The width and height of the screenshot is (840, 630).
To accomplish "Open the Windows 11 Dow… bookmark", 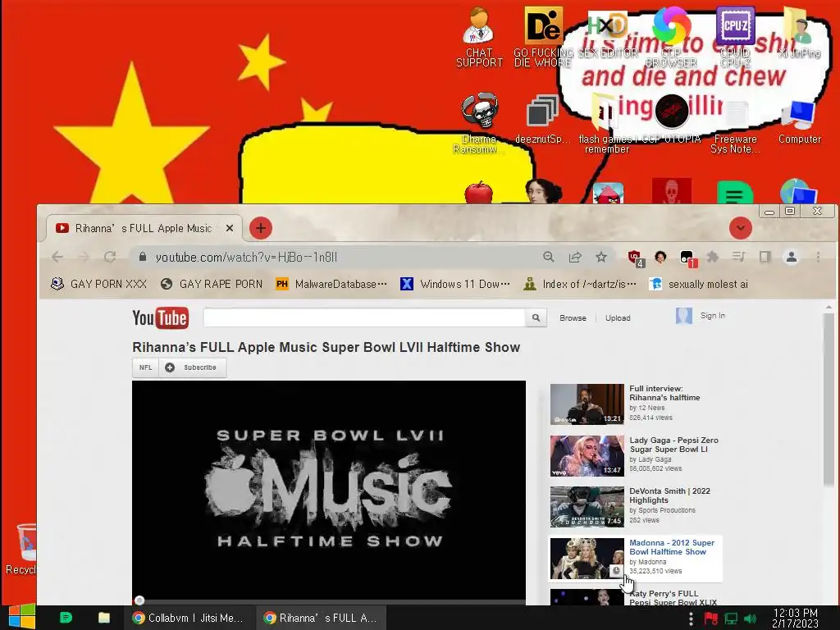I will coord(455,284).
